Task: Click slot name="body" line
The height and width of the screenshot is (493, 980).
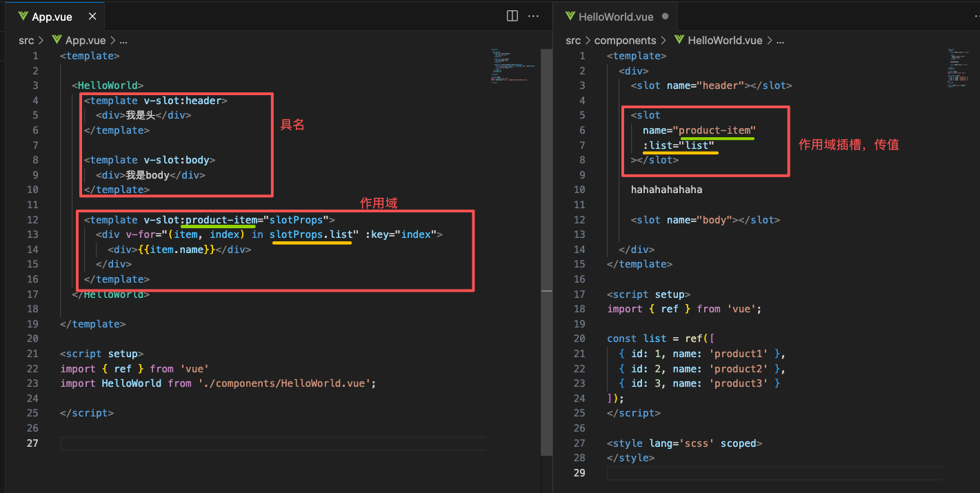Action: point(706,220)
